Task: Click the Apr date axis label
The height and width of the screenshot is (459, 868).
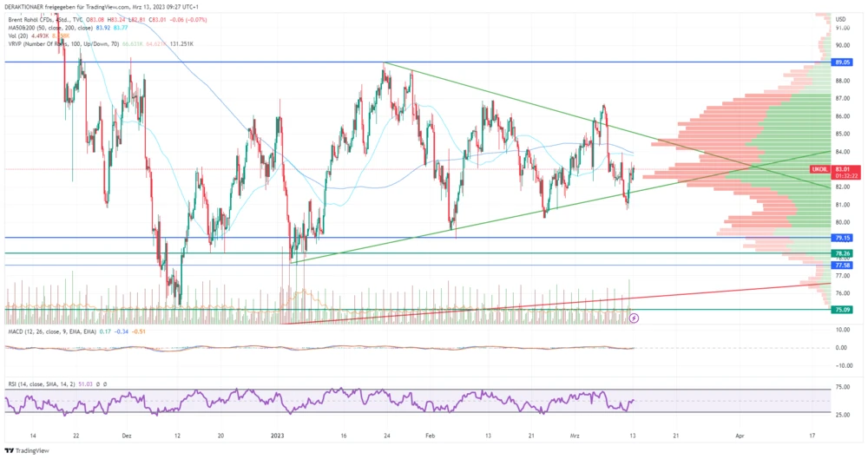Action: 740,436
